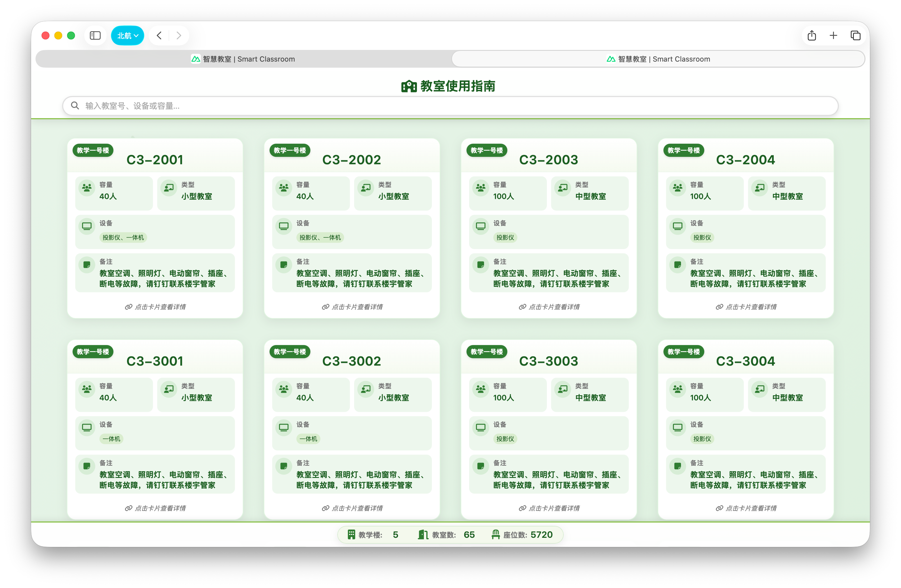Screen dimensions: 901x588
Task: Click the classroom search input field
Action: click(x=450, y=106)
